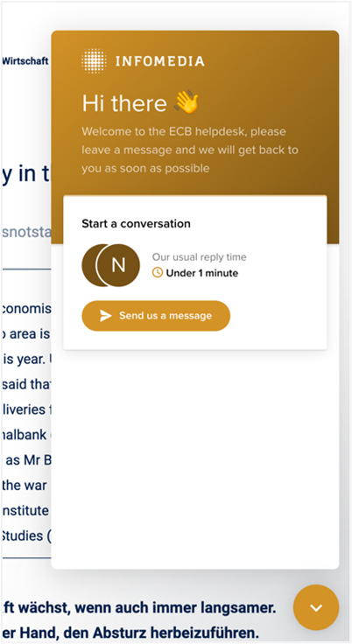This screenshot has width=352, height=644.
Task: Select the agent avatar labeled N
Action: click(x=118, y=265)
